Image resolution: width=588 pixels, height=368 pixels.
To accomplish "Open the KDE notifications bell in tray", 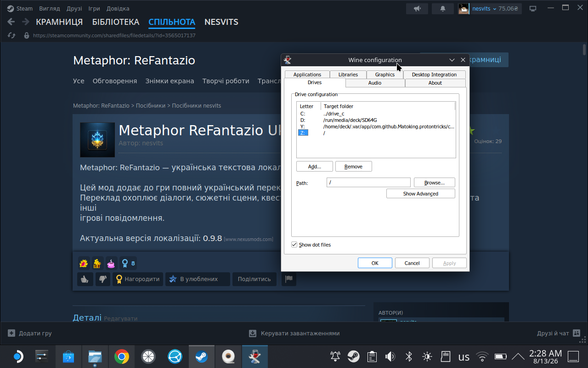I will click(x=335, y=356).
